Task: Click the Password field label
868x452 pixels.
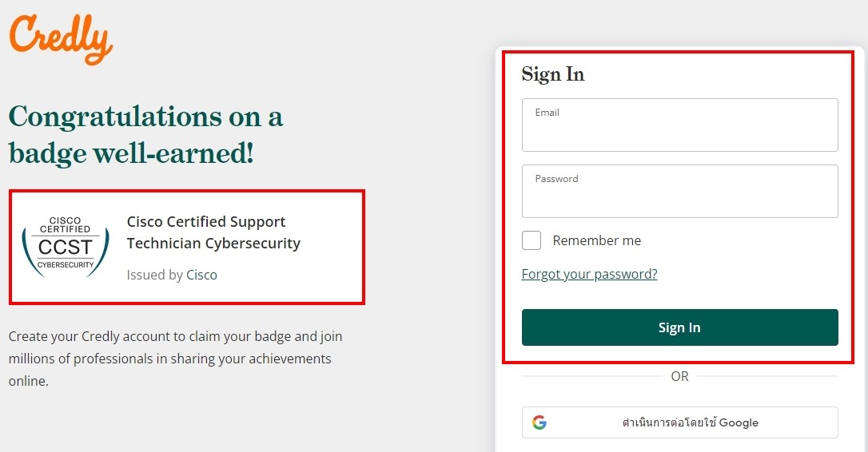Action: 556,179
